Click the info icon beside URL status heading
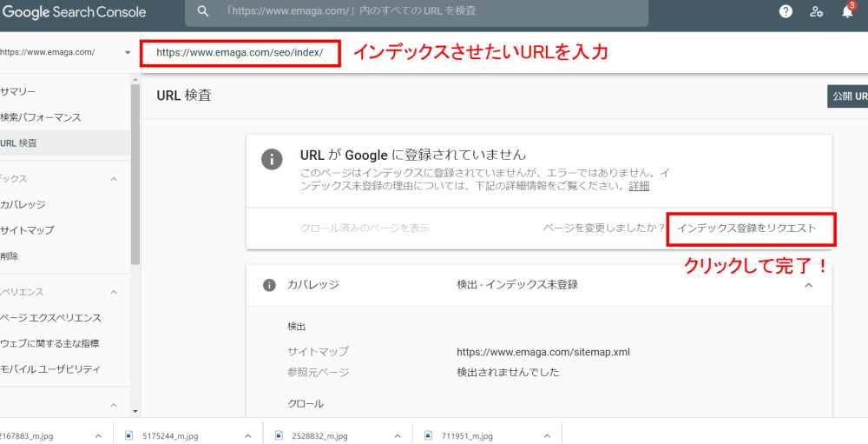Screen dimensions: 868x444 click(x=273, y=159)
